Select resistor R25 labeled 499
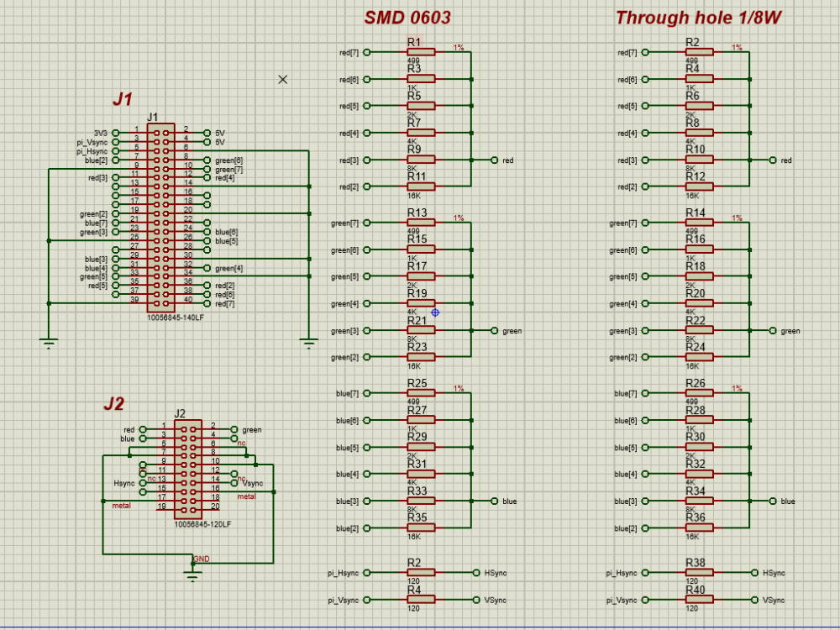 (420, 392)
